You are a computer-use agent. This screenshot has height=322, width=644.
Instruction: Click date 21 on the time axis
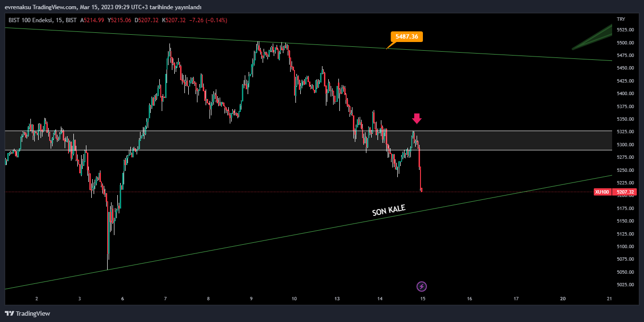609,299
